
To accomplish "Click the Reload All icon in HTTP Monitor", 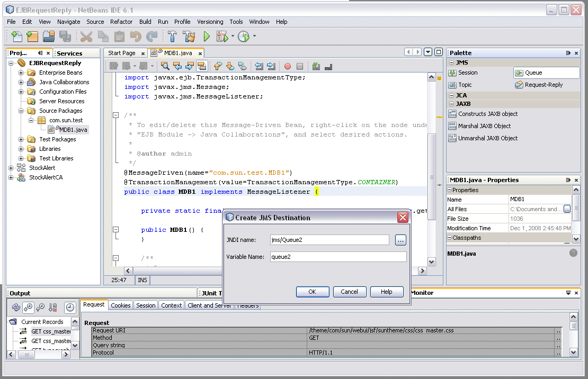I will click(x=16, y=308).
